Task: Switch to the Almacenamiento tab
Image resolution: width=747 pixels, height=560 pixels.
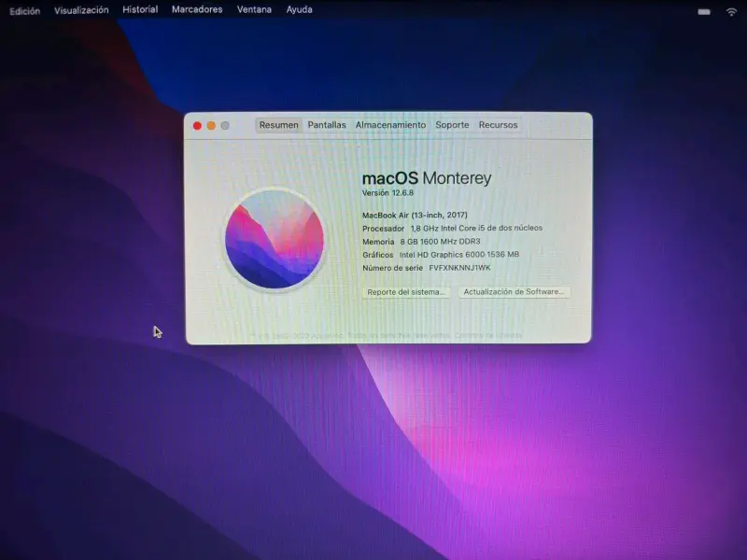Action: tap(390, 125)
